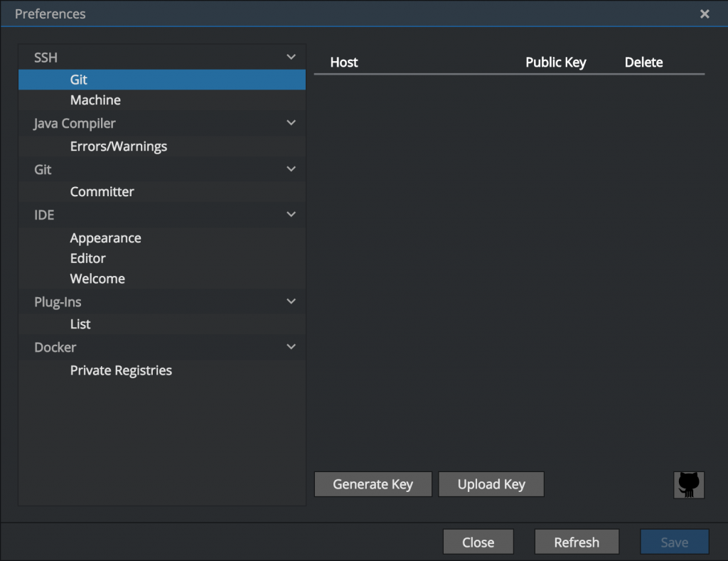Select Git under SSH preferences
The image size is (728, 561).
tap(79, 80)
